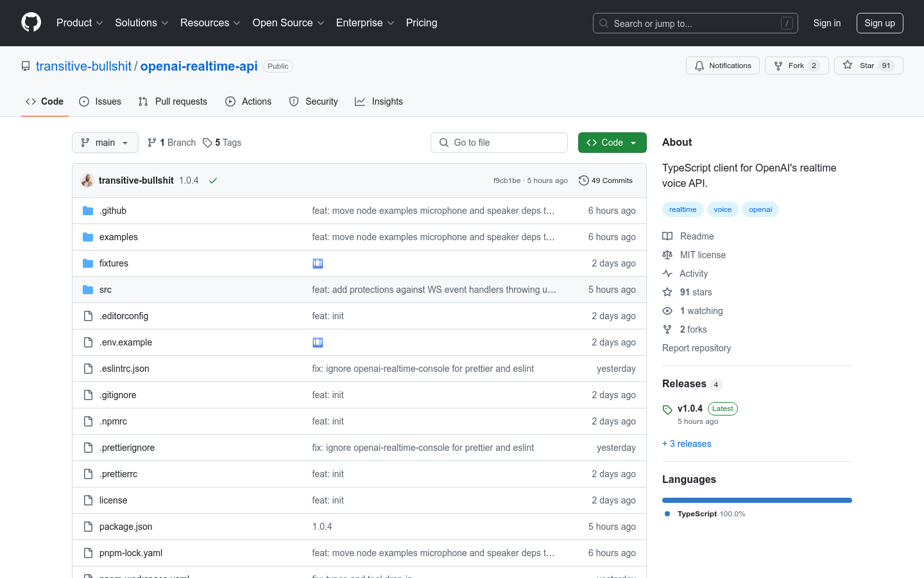Click the tag icon beside v1.0.4 release
The height and width of the screenshot is (578, 924).
tap(667, 409)
